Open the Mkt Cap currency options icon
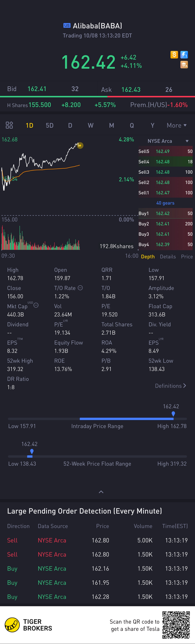Image resolution: width=195 pixels, height=644 pixels. click(36, 305)
